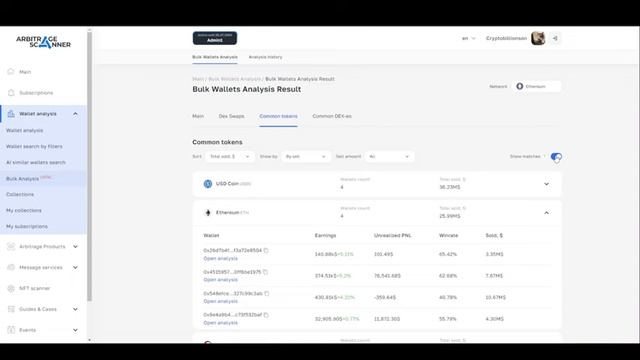The height and width of the screenshot is (360, 640).
Task: Open the Show by dropdown
Action: (x=306, y=157)
